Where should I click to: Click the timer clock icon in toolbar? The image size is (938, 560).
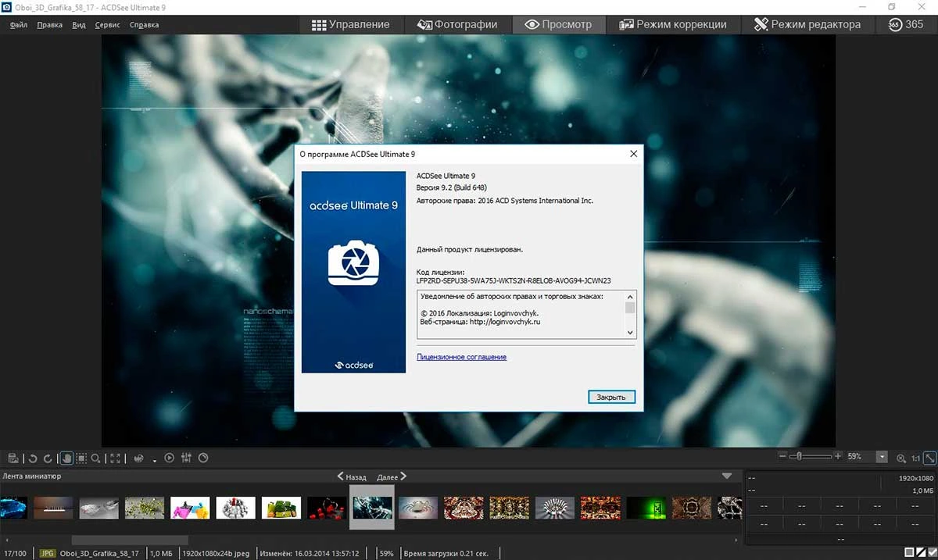click(x=203, y=458)
